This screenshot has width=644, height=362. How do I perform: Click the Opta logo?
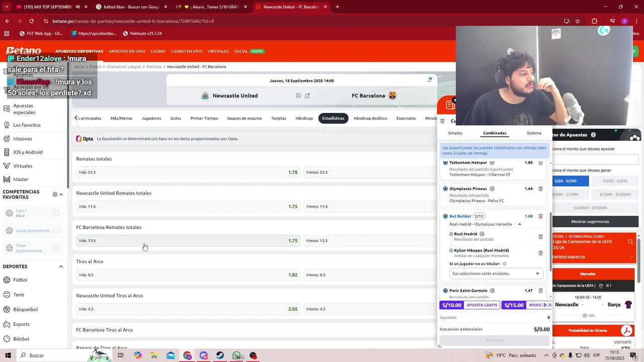click(85, 139)
